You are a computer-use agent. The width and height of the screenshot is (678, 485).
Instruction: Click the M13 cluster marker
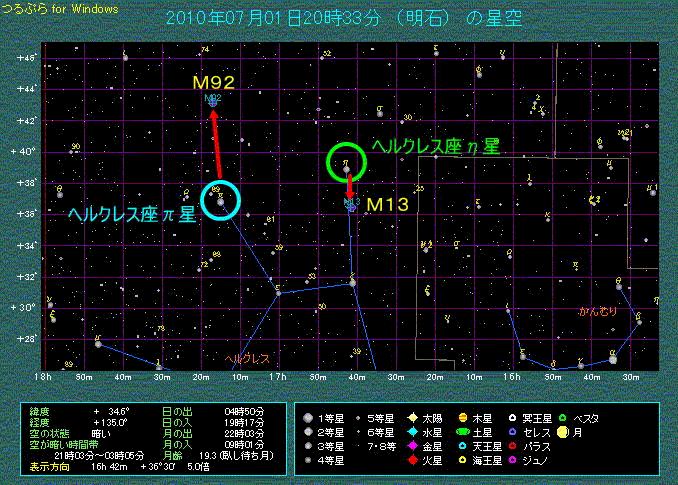[x=351, y=205]
